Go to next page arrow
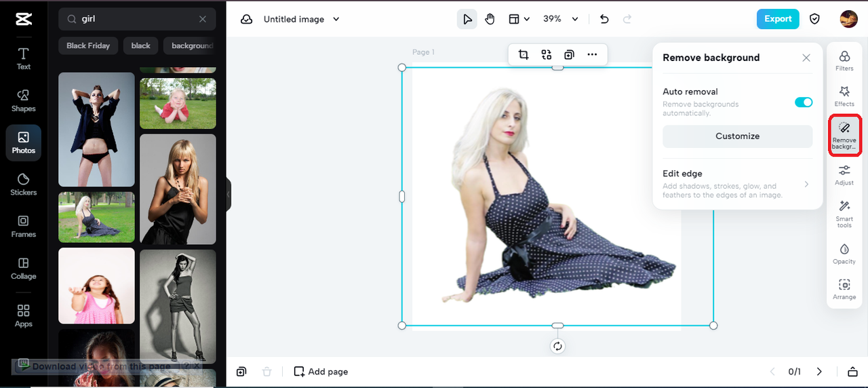Screen dimensions: 868x388 coord(819,372)
